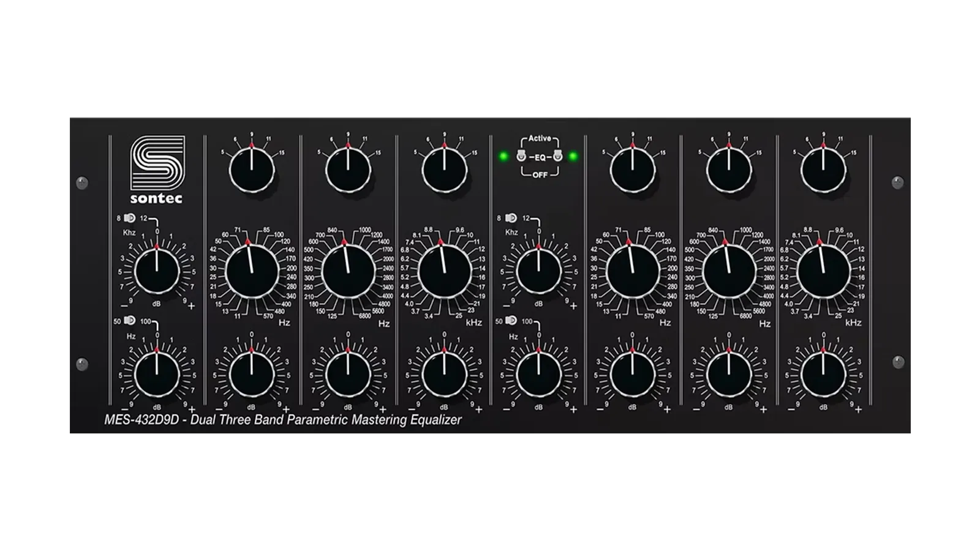Flip the left channel EQ Active/Off switch
This screenshot has width=980, height=551.
(x=521, y=157)
